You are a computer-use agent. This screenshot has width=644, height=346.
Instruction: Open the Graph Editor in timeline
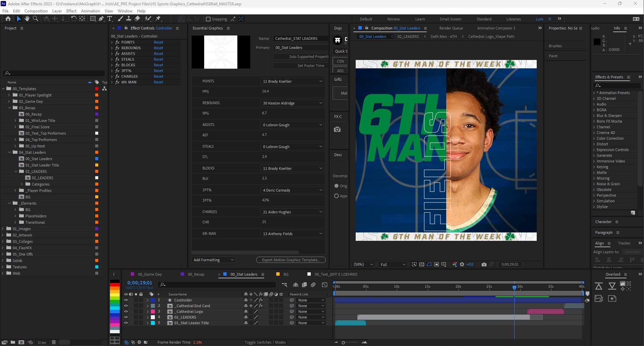(325, 285)
